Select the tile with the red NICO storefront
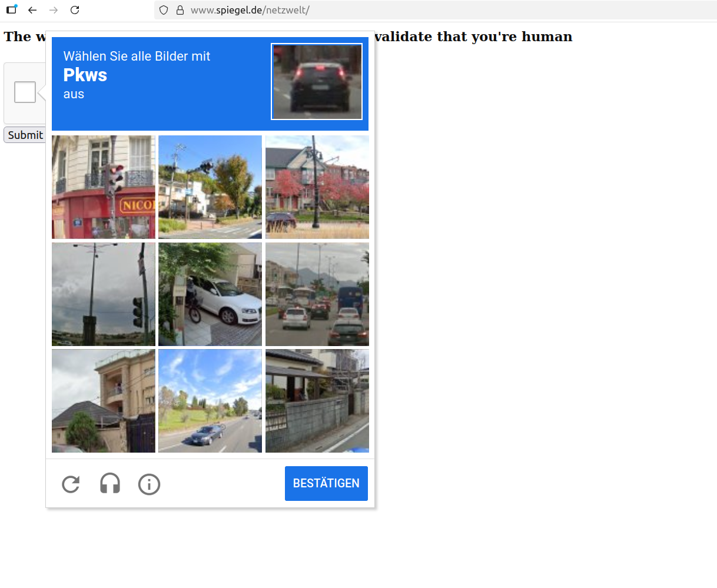This screenshot has width=717, height=588. [x=104, y=187]
